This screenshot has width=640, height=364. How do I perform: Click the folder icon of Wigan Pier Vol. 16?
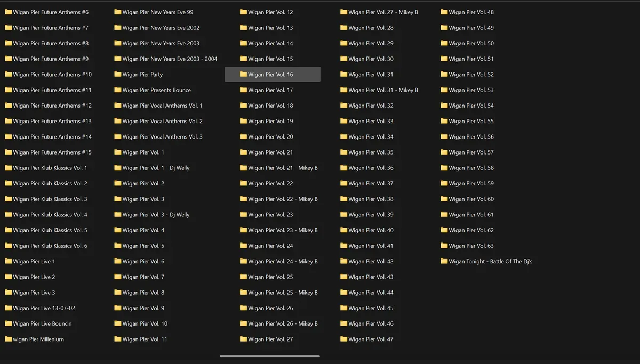243,74
